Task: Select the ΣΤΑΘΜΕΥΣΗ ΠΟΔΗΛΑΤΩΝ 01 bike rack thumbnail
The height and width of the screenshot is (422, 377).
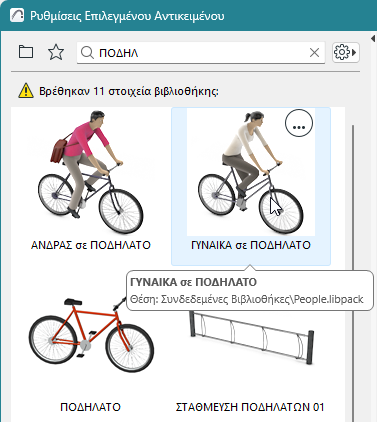Action: [251, 337]
